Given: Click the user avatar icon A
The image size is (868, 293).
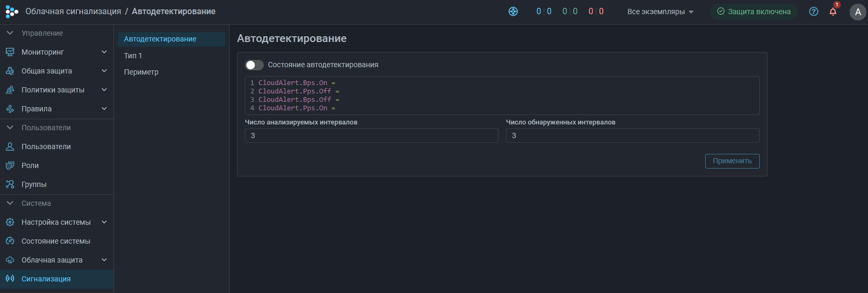Looking at the screenshot, I should [857, 12].
